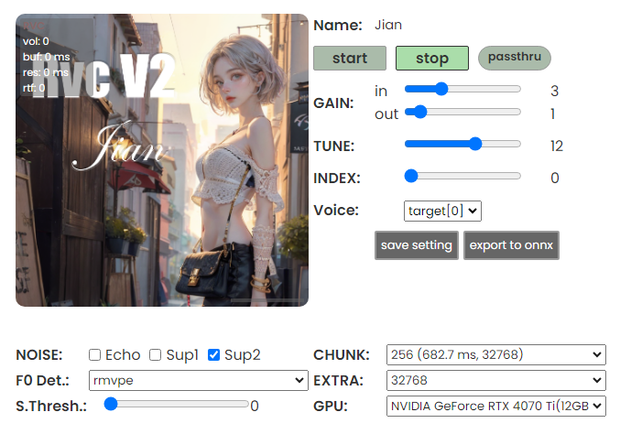
Task: Click export to onnx button
Action: [511, 245]
